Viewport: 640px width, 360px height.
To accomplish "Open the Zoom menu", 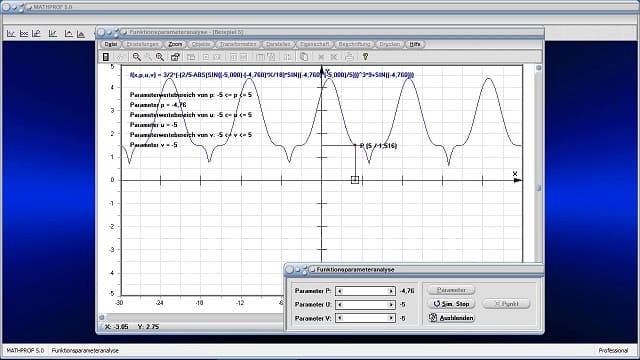I will pos(175,44).
